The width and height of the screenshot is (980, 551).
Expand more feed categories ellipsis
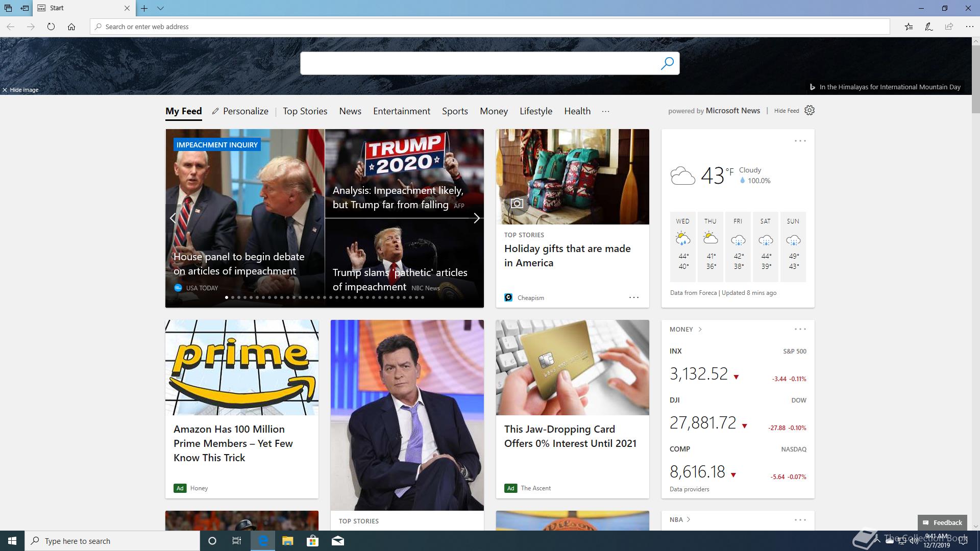point(605,111)
